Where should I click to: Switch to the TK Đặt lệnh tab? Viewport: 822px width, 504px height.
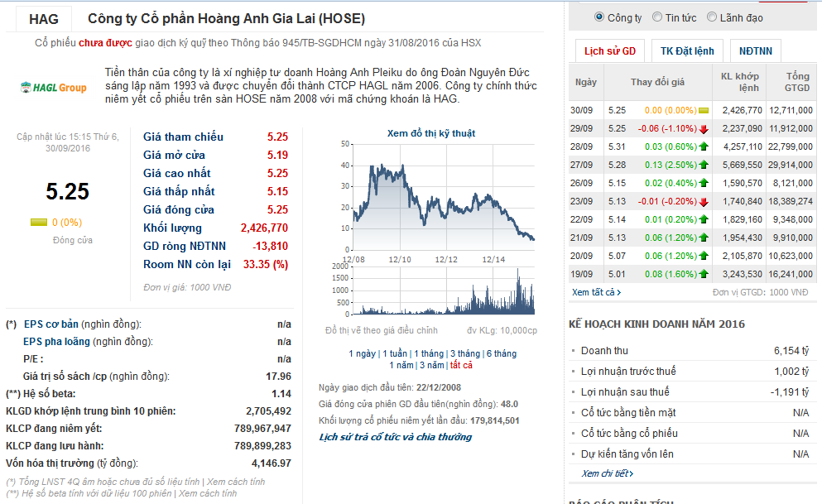pyautogui.click(x=687, y=50)
